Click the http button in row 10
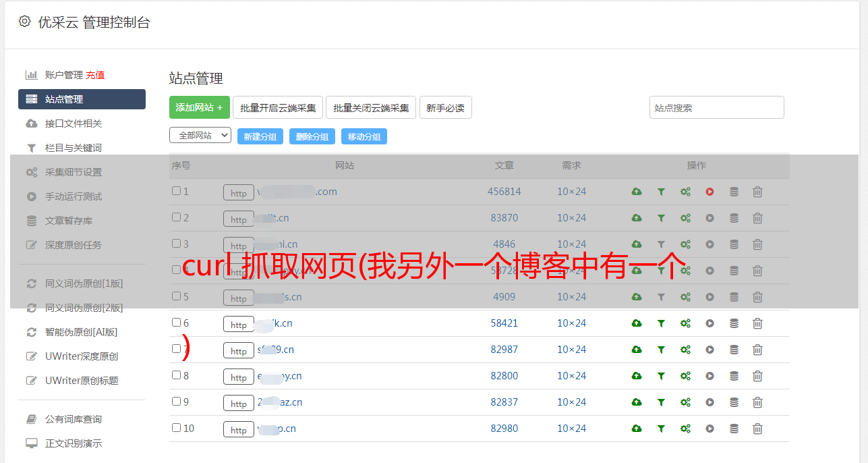This screenshot has width=868, height=463. pyautogui.click(x=239, y=430)
